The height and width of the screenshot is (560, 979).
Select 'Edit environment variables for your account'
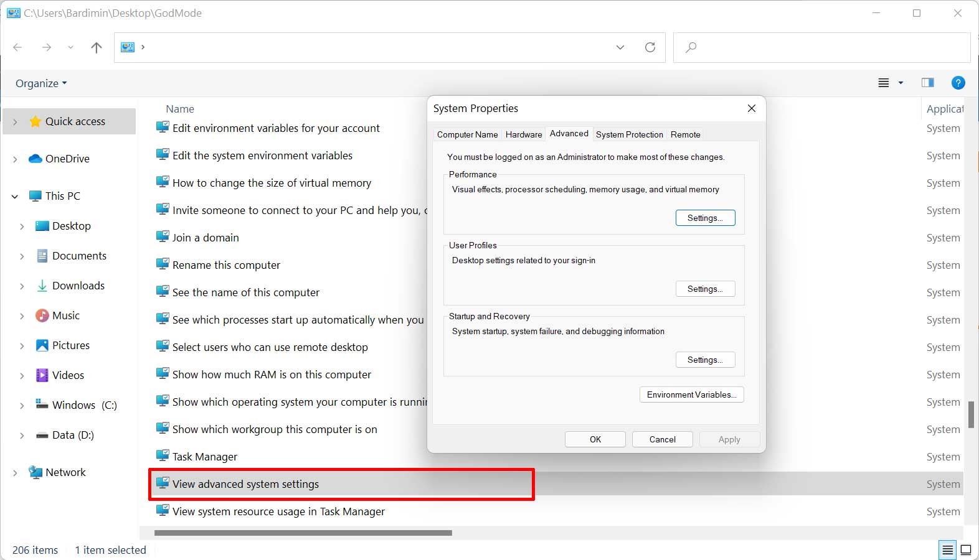click(276, 128)
